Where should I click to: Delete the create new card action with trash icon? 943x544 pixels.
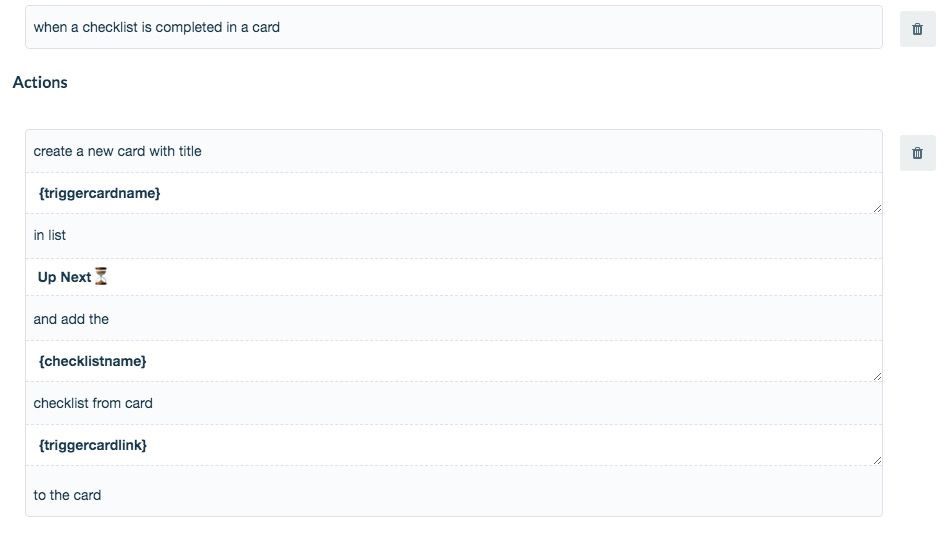point(917,153)
